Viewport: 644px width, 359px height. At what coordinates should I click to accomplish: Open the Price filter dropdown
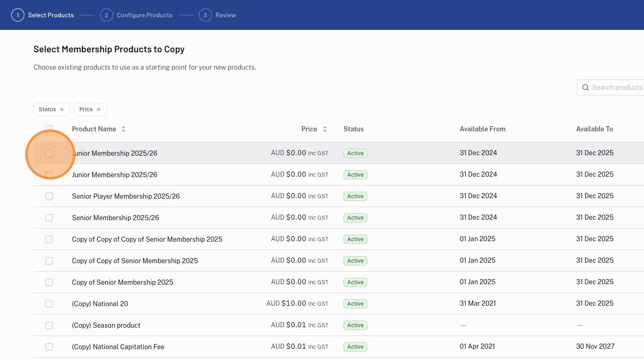[90, 109]
